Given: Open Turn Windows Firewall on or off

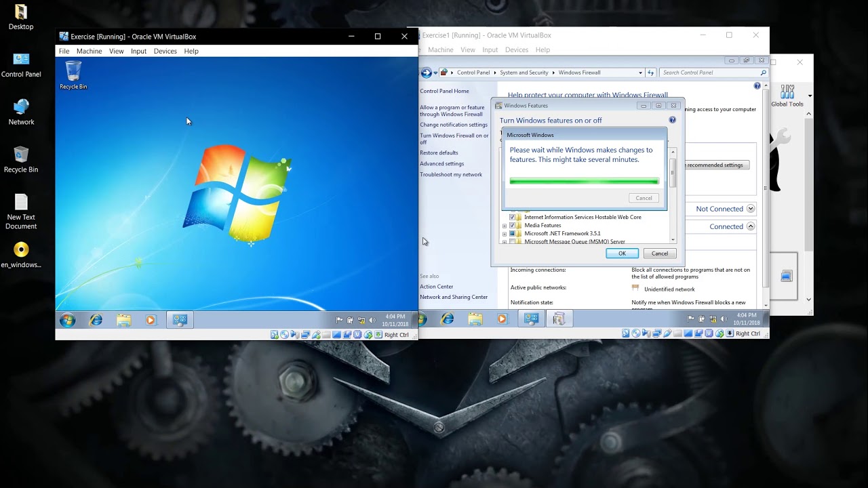Looking at the screenshot, I should click(x=454, y=139).
